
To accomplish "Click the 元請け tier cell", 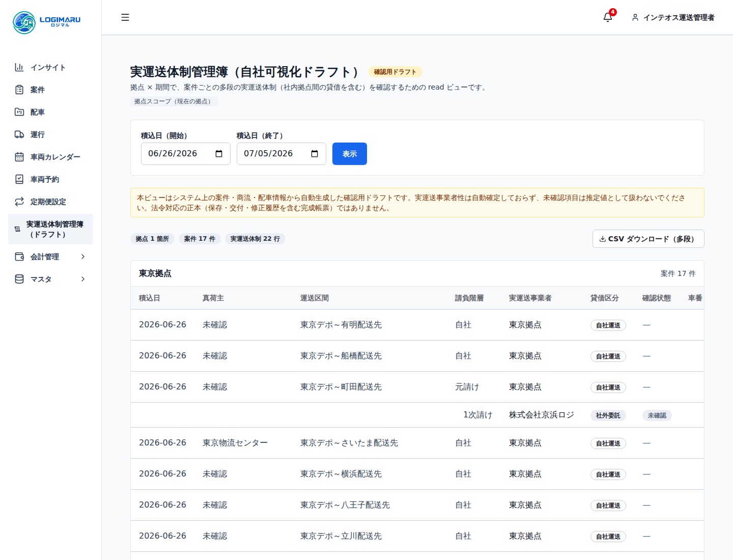I will click(x=467, y=387).
